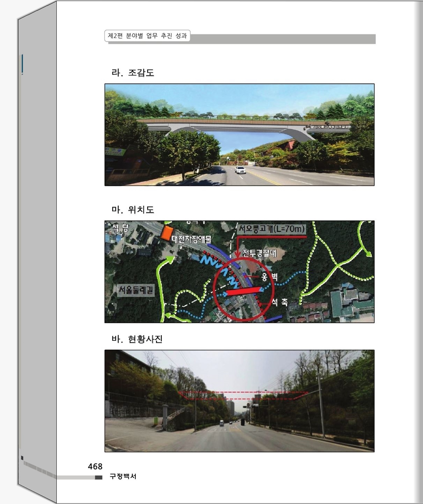This screenshot has height=504, width=423.
Task: Click the '대전차장애물' label on map
Action: coord(191,239)
